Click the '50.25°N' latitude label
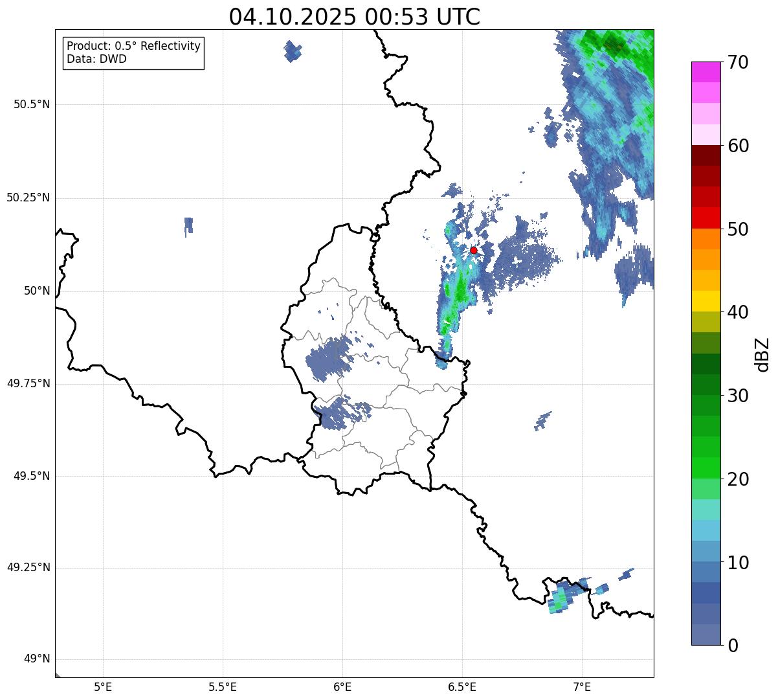Image resolution: width=778 pixels, height=700 pixels. 28,198
